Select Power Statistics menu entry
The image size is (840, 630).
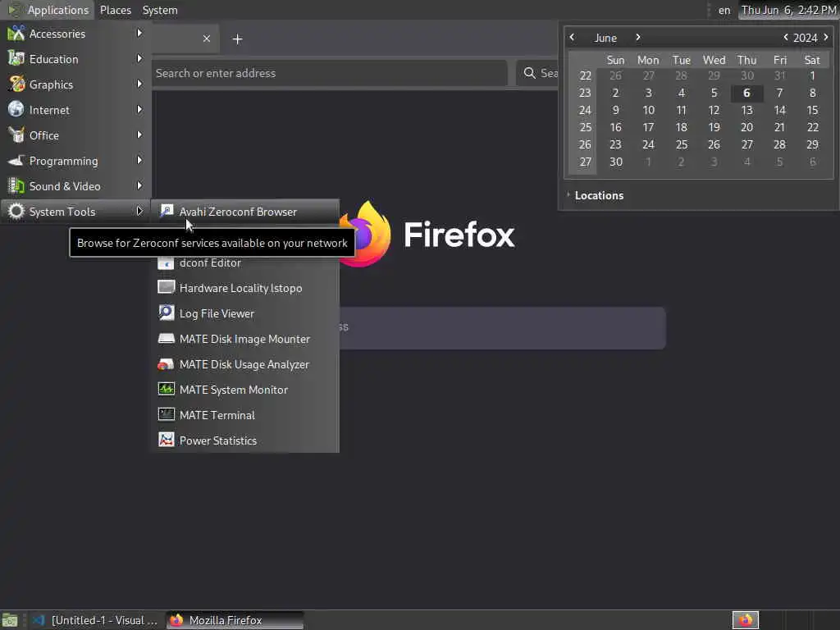point(245,441)
